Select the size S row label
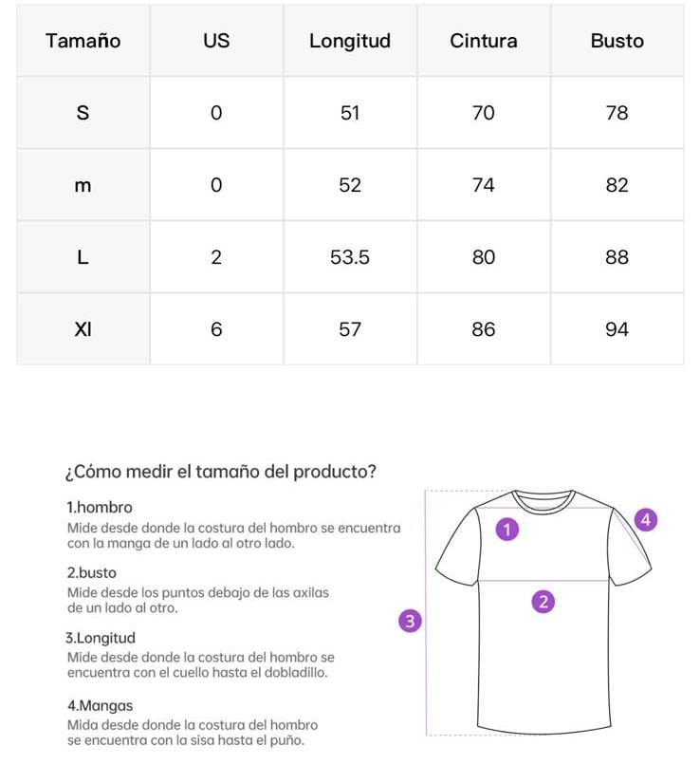 (83, 113)
